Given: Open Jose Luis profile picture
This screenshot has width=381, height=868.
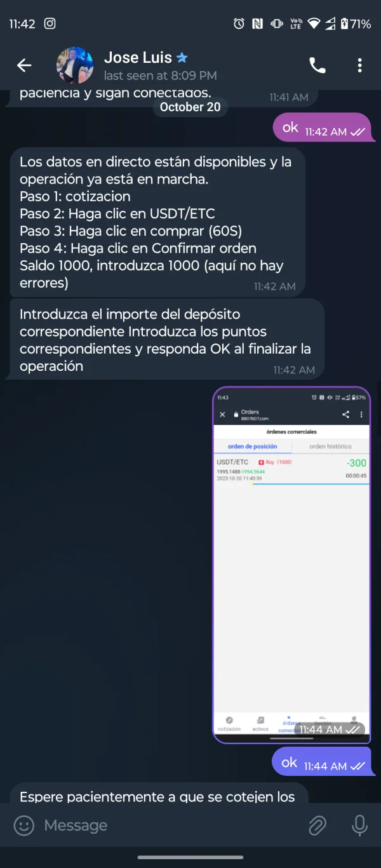Looking at the screenshot, I should coord(75,65).
